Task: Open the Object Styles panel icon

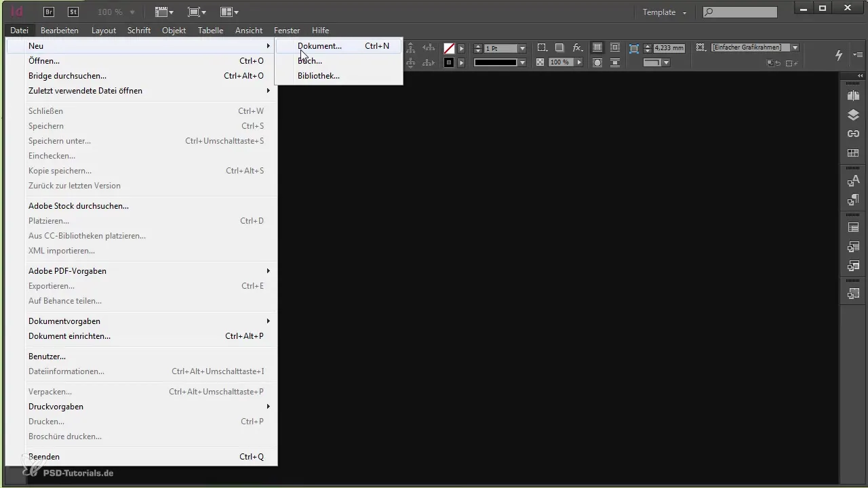Action: [853, 293]
